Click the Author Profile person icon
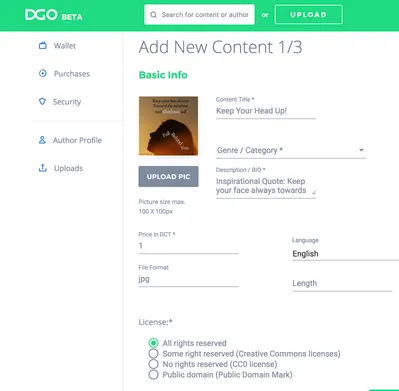 pyautogui.click(x=42, y=140)
